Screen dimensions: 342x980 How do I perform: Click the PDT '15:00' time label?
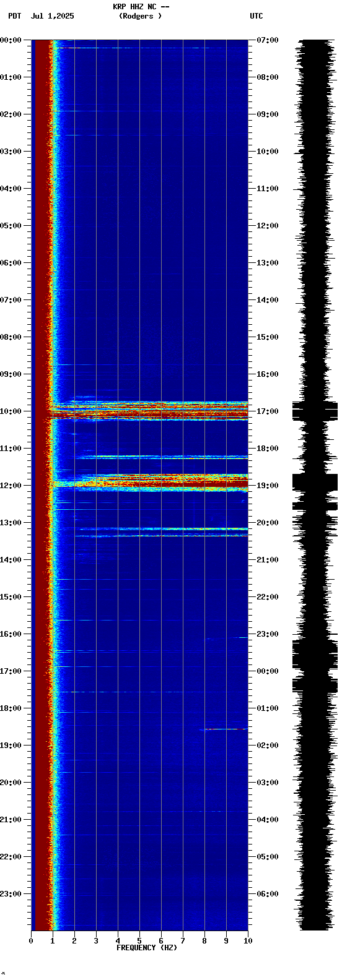(11, 597)
